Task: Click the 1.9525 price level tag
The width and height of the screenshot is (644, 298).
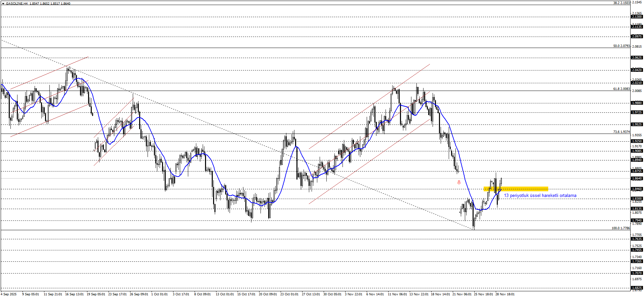Action: click(637, 125)
